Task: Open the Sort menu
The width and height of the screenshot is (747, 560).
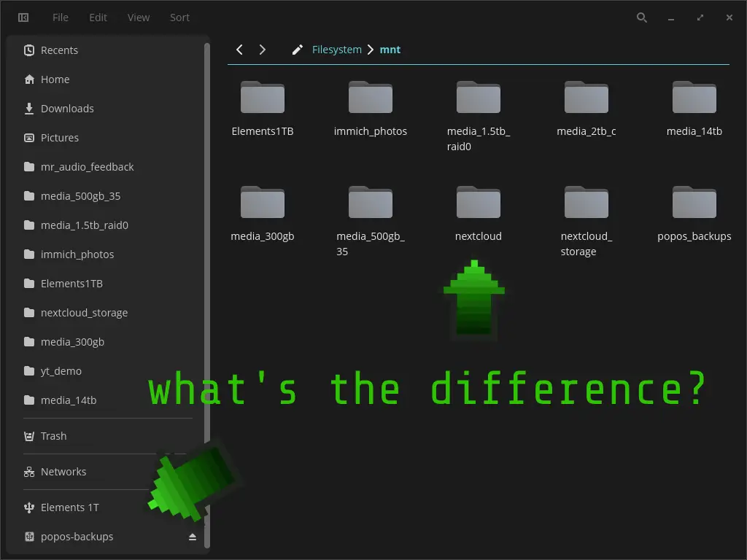Action: (179, 17)
